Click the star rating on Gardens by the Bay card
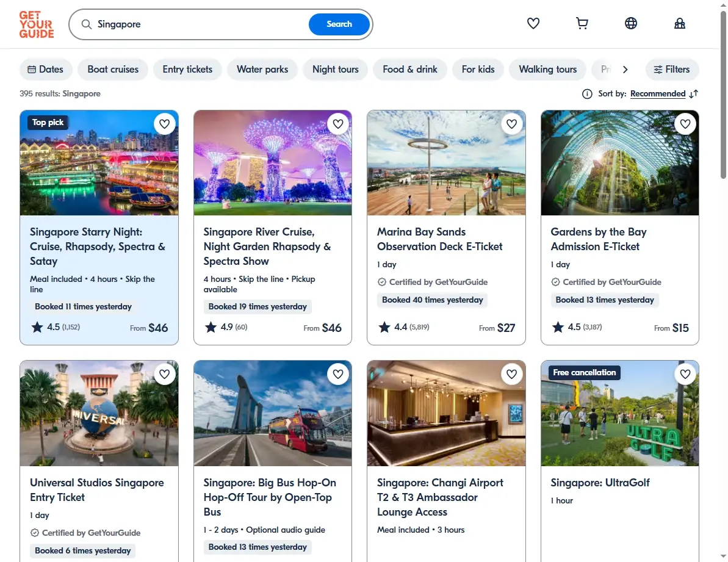Image resolution: width=728 pixels, height=562 pixels. (x=558, y=327)
